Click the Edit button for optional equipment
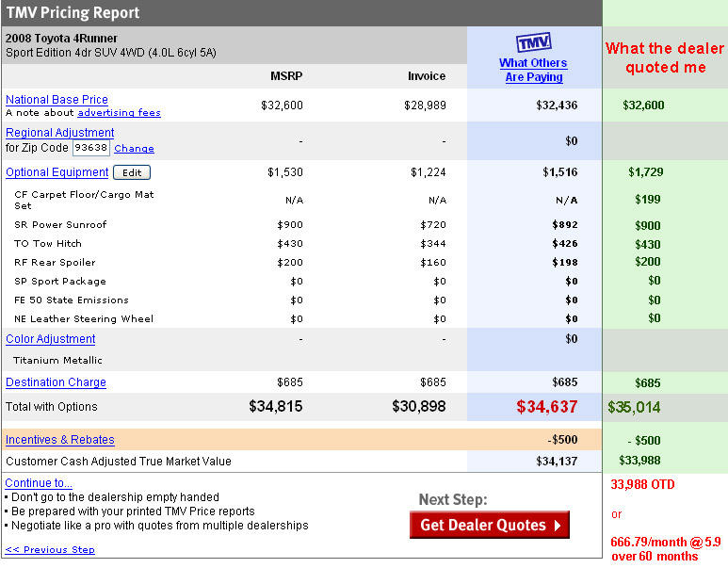The image size is (728, 568). 132,172
